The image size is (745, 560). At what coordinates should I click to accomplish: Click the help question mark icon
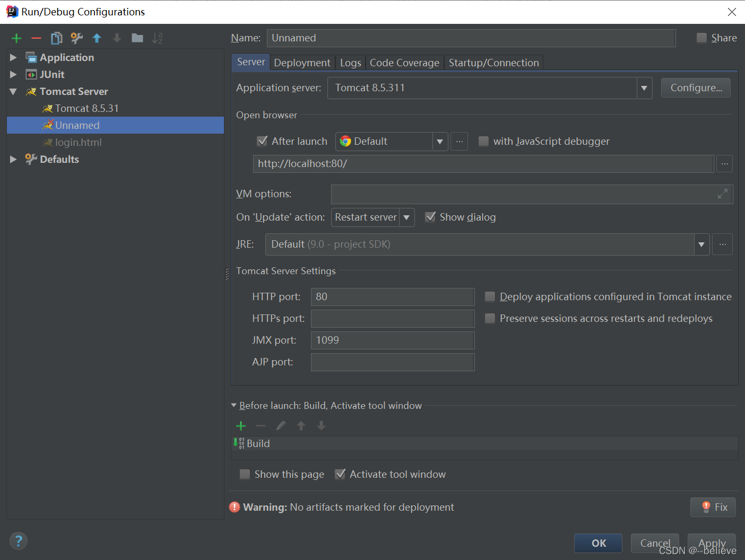[x=19, y=541]
